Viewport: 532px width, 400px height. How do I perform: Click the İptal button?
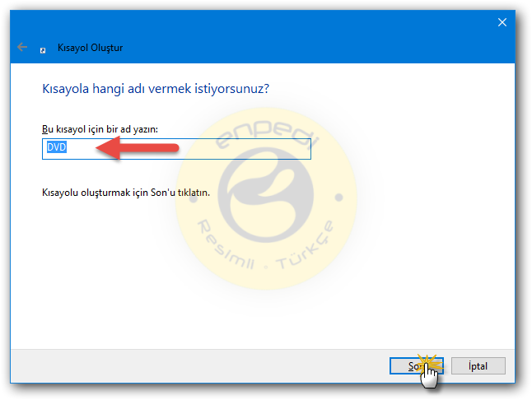point(478,366)
